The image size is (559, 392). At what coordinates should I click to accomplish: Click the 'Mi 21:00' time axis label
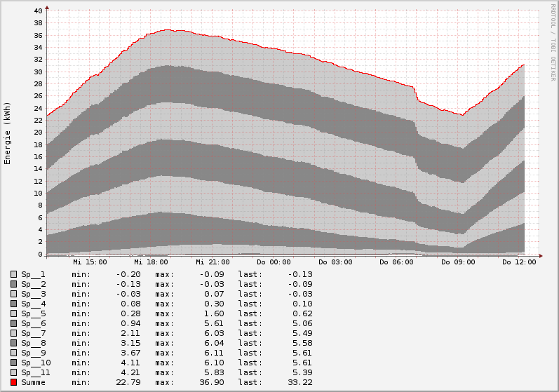pos(213,262)
